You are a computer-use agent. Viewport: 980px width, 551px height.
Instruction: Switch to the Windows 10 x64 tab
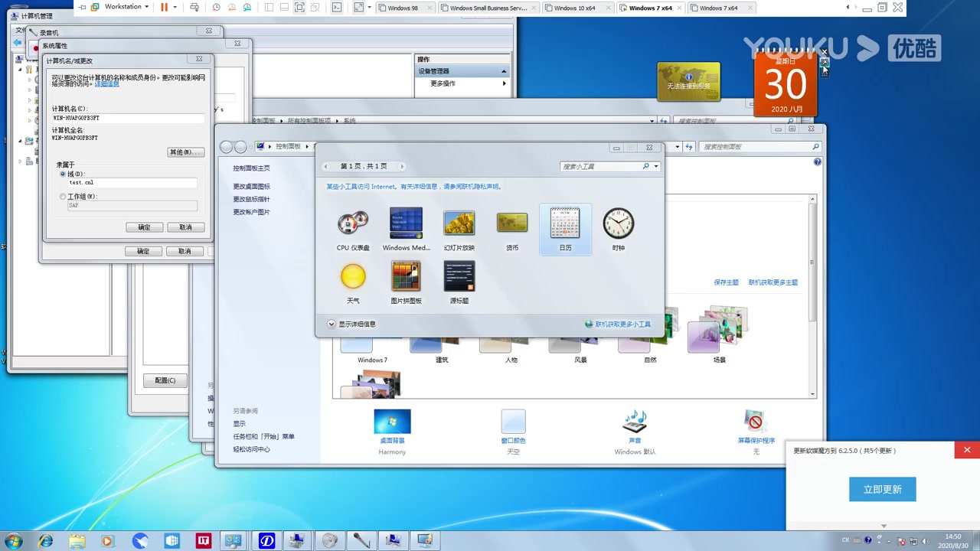(x=575, y=8)
